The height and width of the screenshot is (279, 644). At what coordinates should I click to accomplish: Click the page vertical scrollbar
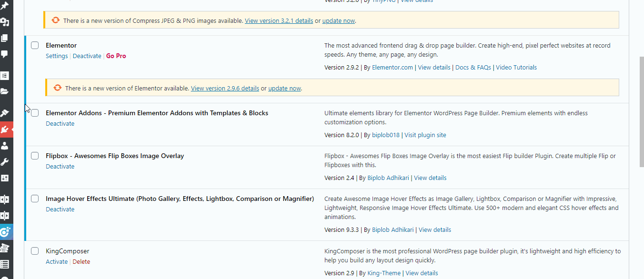click(641, 112)
